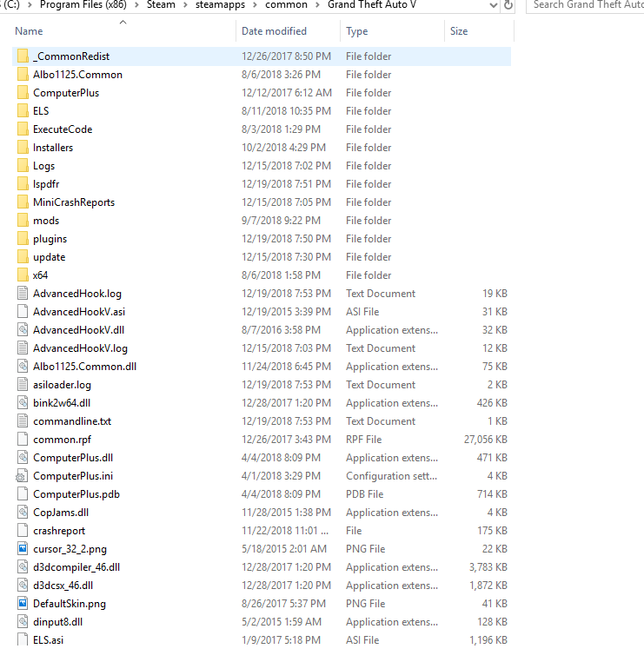Click the Logs folder icon
644x662 pixels.
[x=23, y=166]
